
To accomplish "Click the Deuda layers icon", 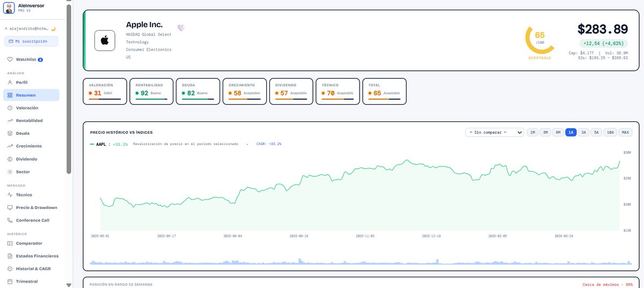I will pos(10,133).
